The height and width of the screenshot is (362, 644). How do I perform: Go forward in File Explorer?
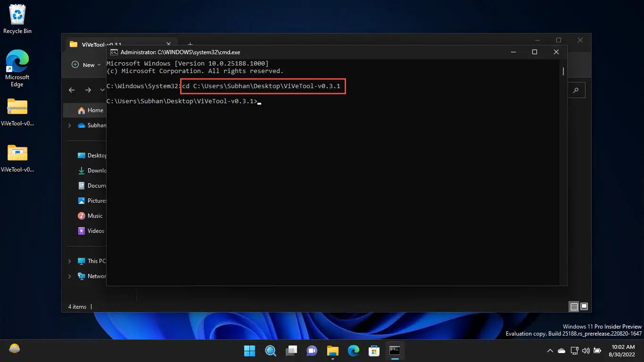pyautogui.click(x=88, y=90)
